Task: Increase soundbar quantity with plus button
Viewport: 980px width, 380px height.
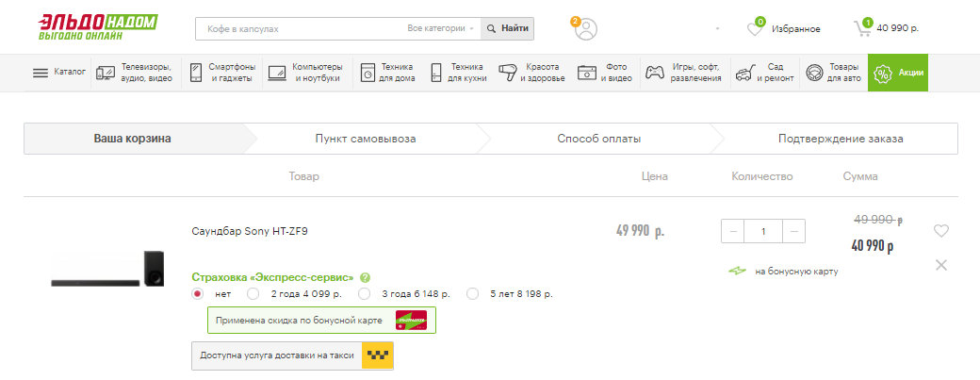Action: pos(795,231)
